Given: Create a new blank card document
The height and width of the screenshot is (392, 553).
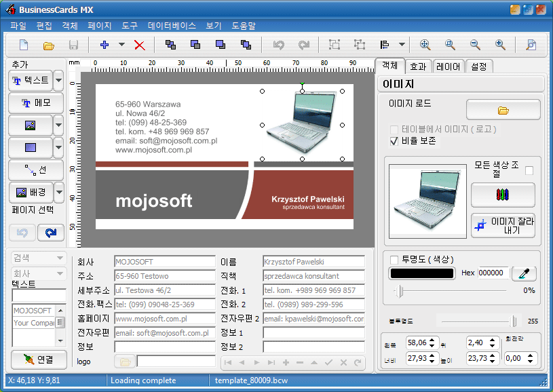Looking at the screenshot, I should [x=24, y=45].
